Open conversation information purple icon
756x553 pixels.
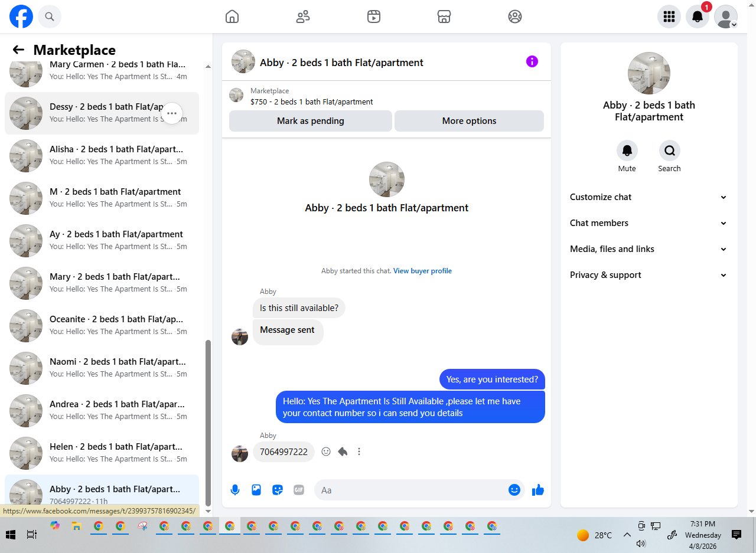[532, 61]
